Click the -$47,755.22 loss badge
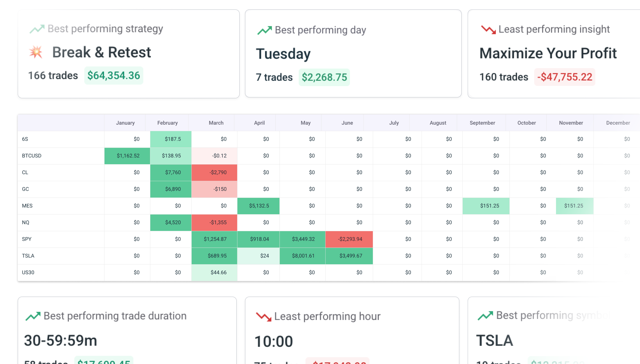Image resolution: width=640 pixels, height=364 pixels. click(x=565, y=77)
